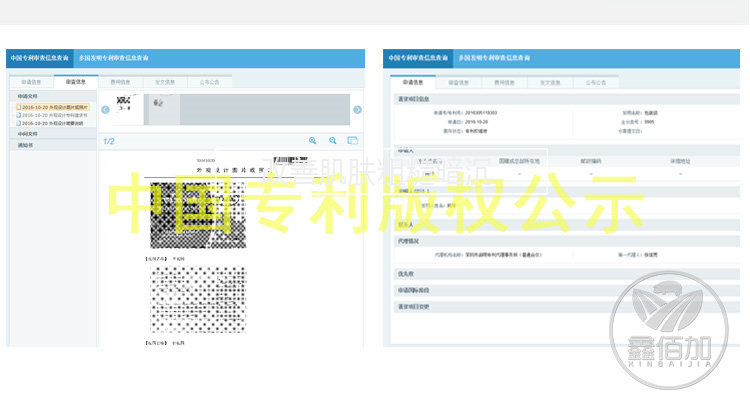Show previous thumbnail with blue arrow

tap(106, 109)
